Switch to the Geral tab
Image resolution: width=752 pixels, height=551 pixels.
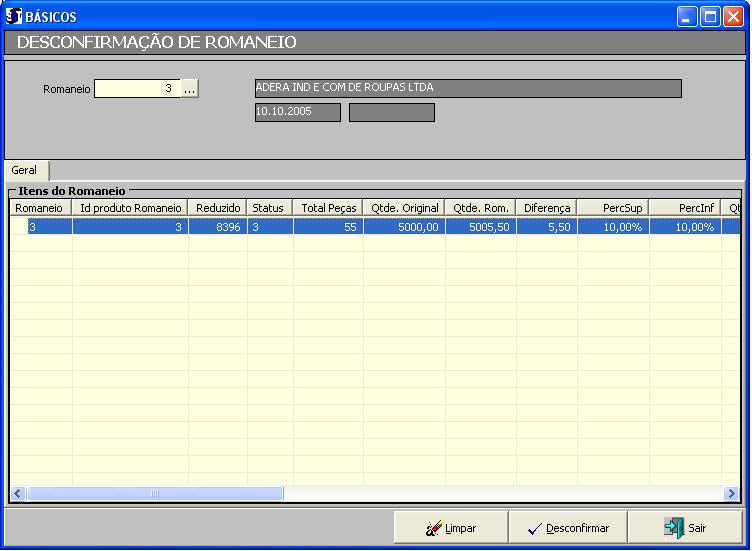[24, 171]
